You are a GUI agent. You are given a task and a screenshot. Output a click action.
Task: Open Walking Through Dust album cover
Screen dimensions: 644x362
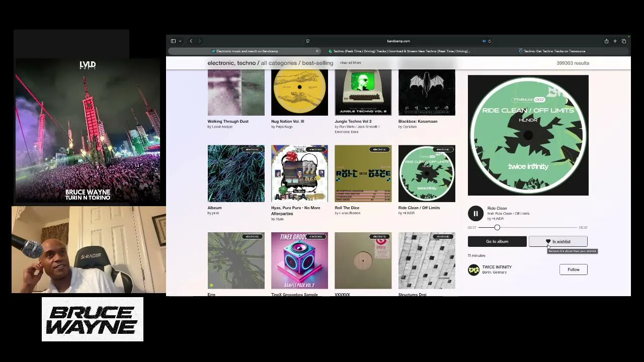236,93
